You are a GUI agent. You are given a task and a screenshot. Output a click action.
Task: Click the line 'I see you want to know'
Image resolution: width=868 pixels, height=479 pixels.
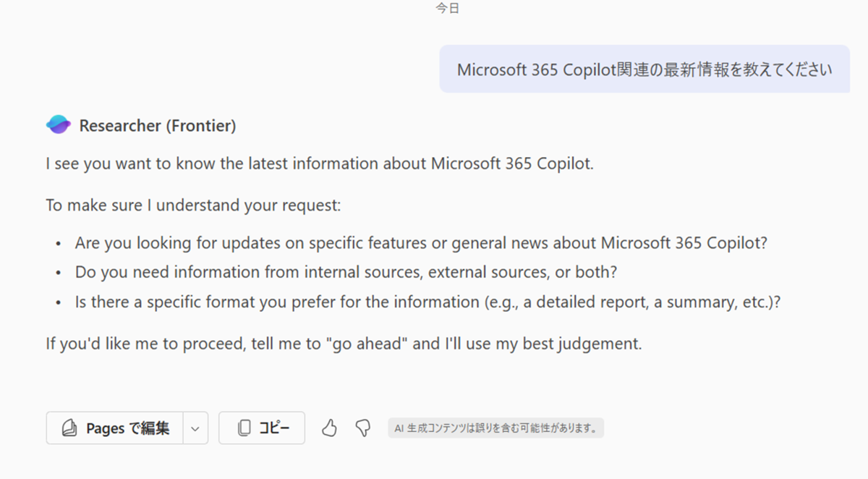click(x=320, y=164)
